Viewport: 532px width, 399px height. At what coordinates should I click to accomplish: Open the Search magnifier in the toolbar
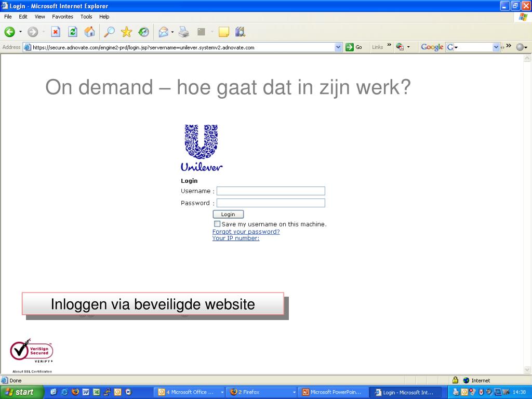click(x=109, y=32)
